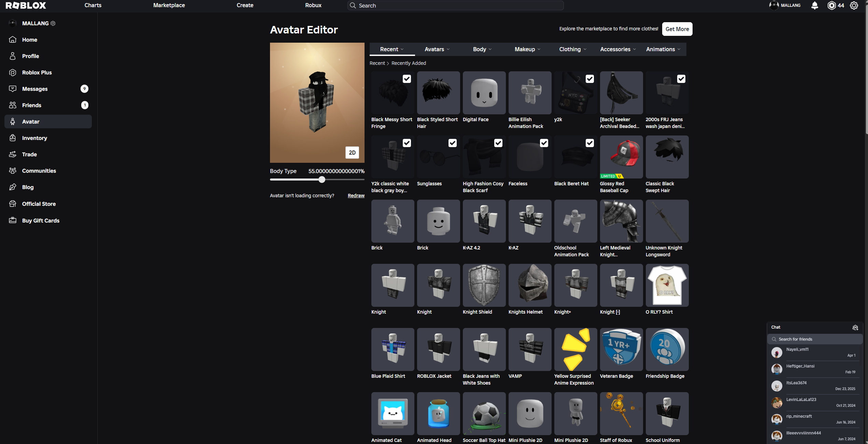Select the Friendship Badge thumbnail
The image size is (868, 444).
click(667, 349)
